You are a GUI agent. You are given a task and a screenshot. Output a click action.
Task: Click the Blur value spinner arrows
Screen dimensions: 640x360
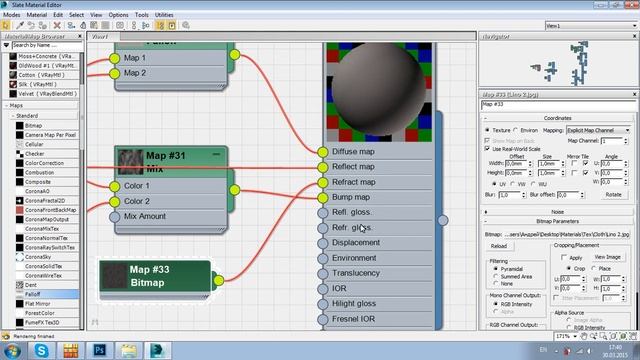tap(524, 195)
